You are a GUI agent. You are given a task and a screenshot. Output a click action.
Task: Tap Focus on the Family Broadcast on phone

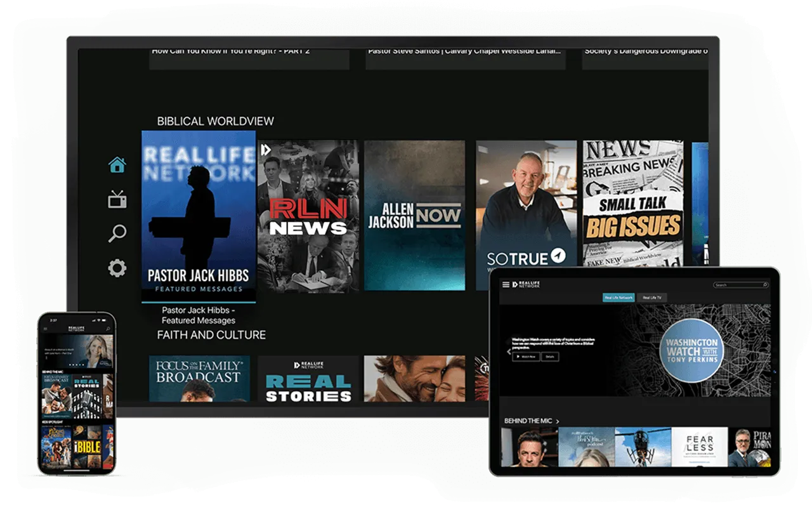coord(57,396)
